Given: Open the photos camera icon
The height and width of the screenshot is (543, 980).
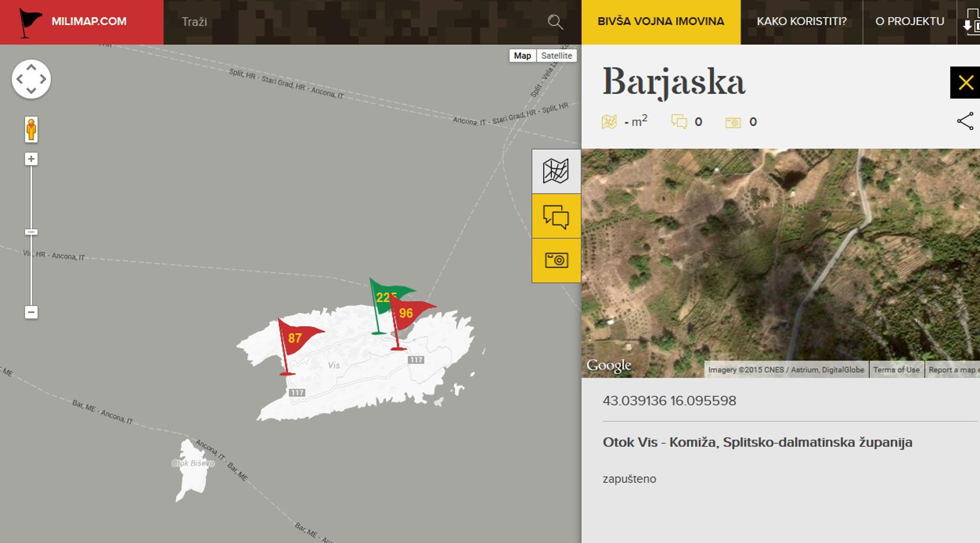Looking at the screenshot, I should point(556,260).
